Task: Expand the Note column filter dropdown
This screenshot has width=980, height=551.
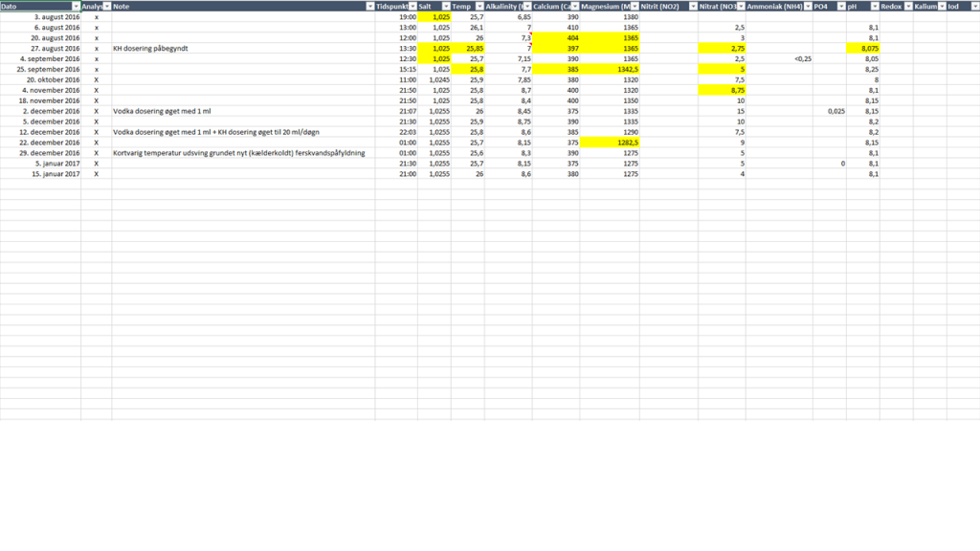Action: point(369,7)
